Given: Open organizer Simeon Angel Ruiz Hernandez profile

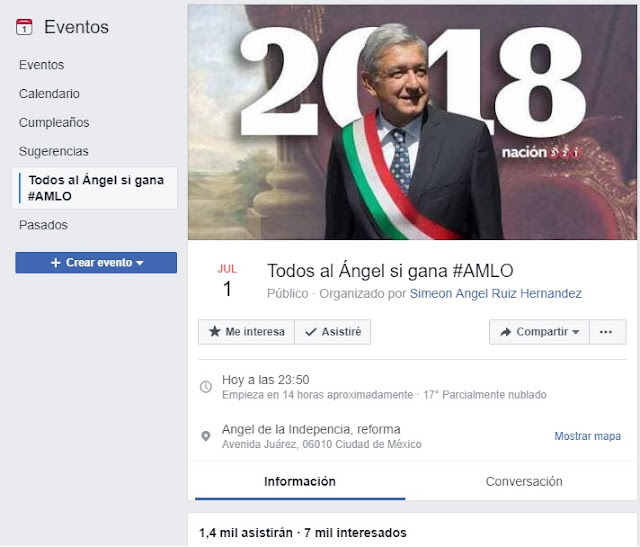Looking at the screenshot, I should [x=496, y=294].
